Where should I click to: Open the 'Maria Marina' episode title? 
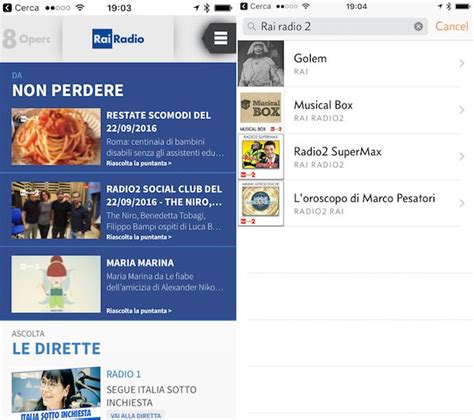(x=140, y=263)
